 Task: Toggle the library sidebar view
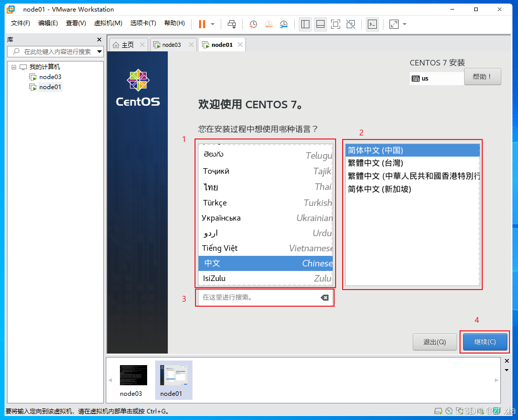coord(305,24)
